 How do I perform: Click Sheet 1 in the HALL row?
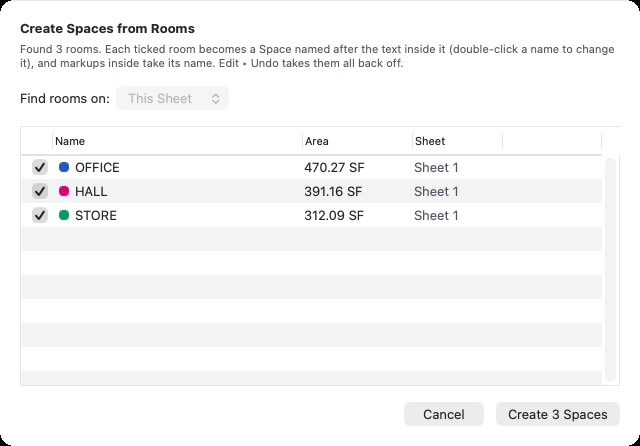point(436,192)
